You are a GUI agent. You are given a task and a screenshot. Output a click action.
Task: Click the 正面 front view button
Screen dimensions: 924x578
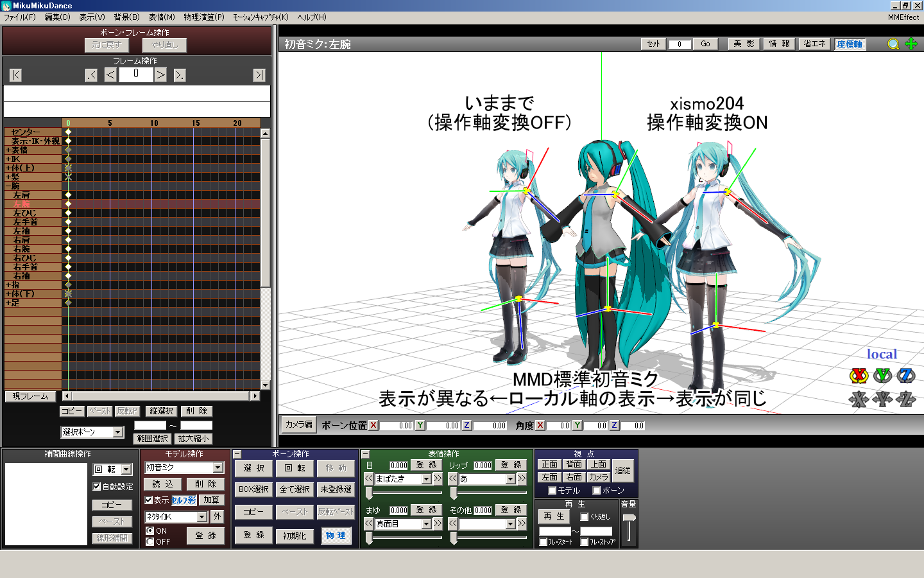click(549, 464)
